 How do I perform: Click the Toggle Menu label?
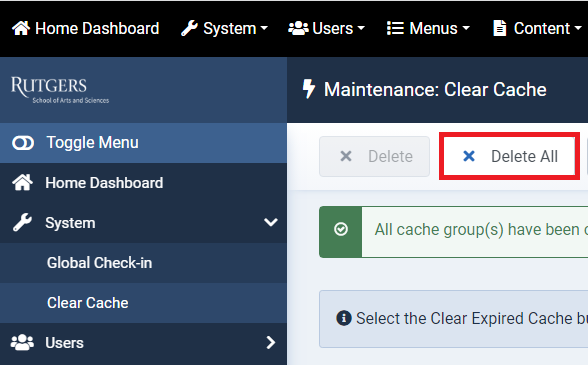coord(92,143)
